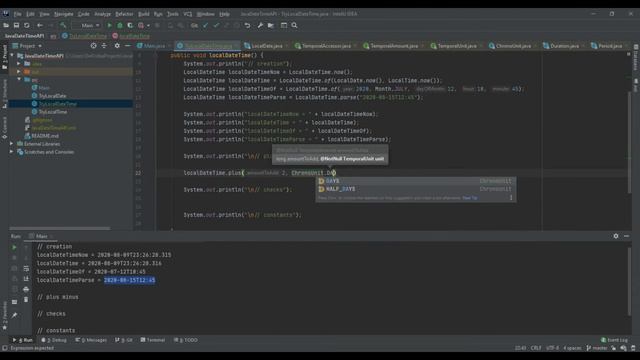Viewport: 640px width, 360px height.
Task: Click the Search Everywhere magnifier icon
Action: pos(294,25)
